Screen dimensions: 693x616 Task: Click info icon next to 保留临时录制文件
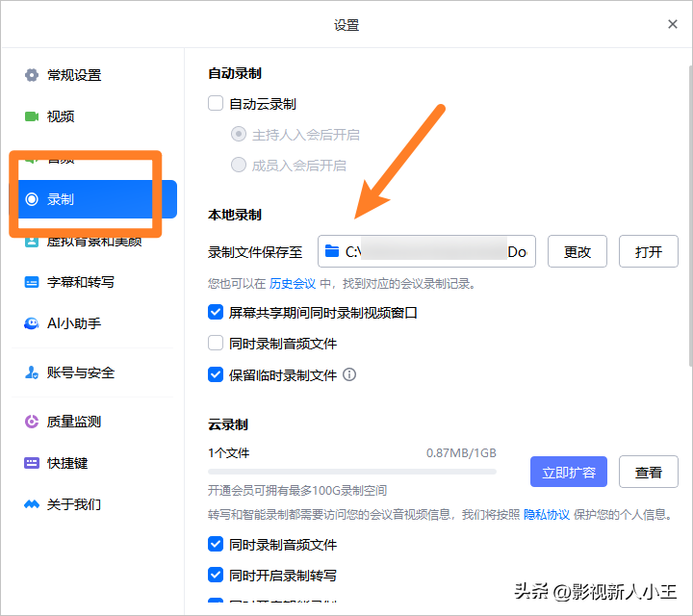pos(349,374)
